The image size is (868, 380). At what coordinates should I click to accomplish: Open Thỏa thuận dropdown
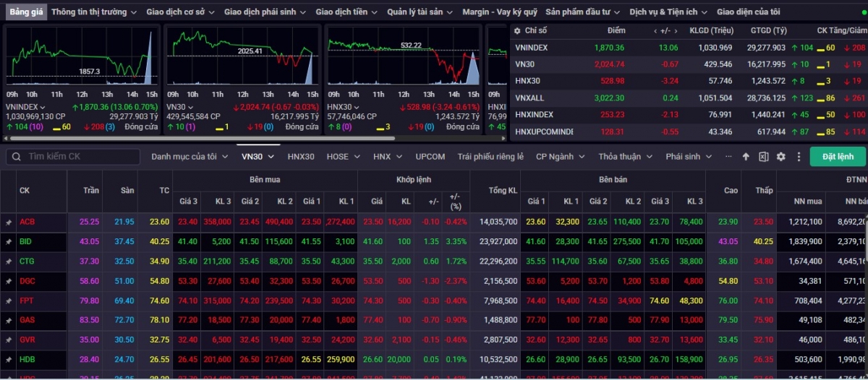pos(625,157)
